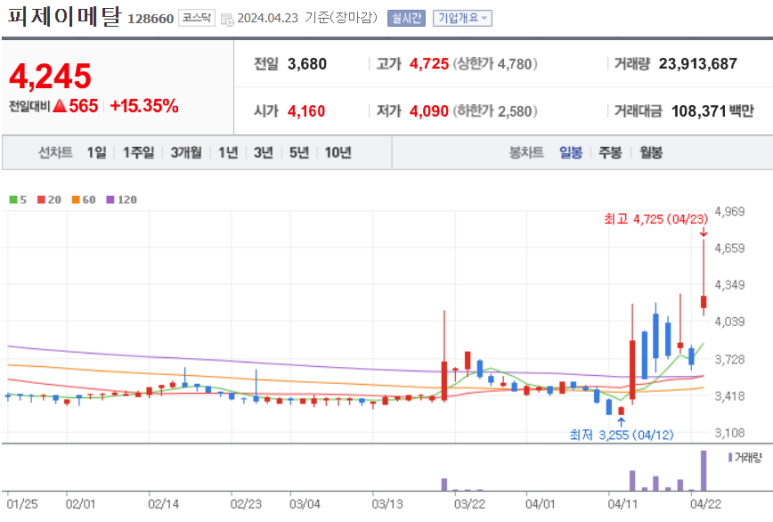Image resolution: width=773 pixels, height=522 pixels.
Task: Show the 10년 line chart
Action: pyautogui.click(x=338, y=152)
